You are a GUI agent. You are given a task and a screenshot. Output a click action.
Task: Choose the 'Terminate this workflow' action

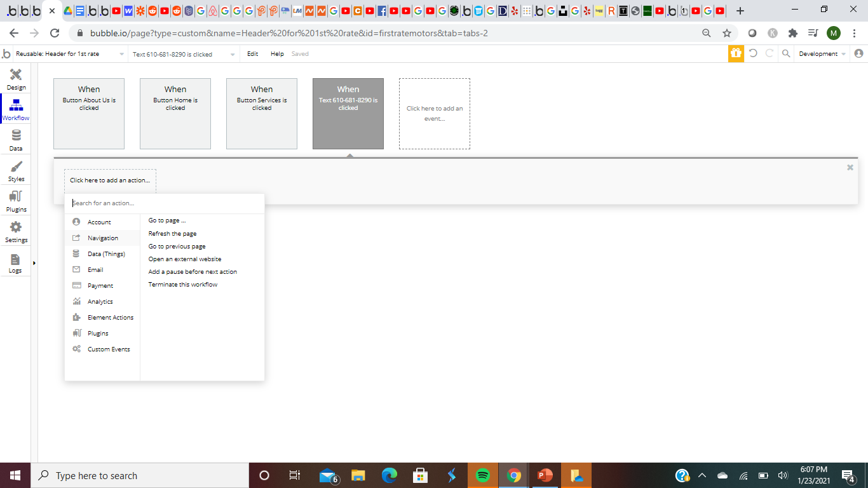(183, 284)
